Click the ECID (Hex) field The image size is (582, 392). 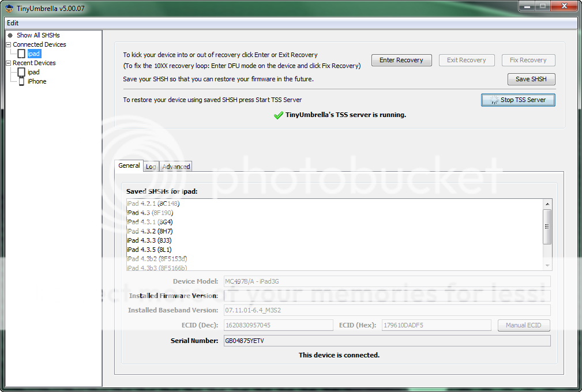[437, 325]
